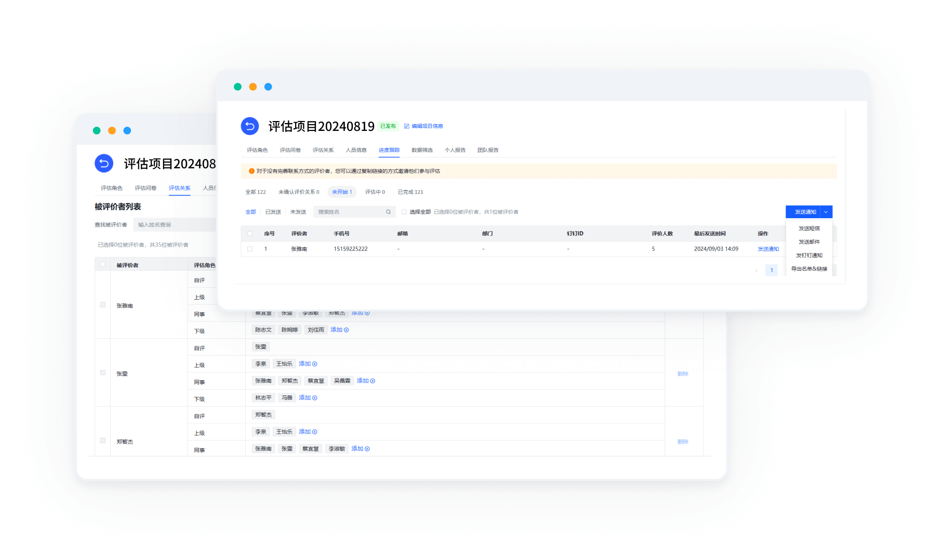
Task: Click the 陈志文 tag
Action: pos(263,330)
